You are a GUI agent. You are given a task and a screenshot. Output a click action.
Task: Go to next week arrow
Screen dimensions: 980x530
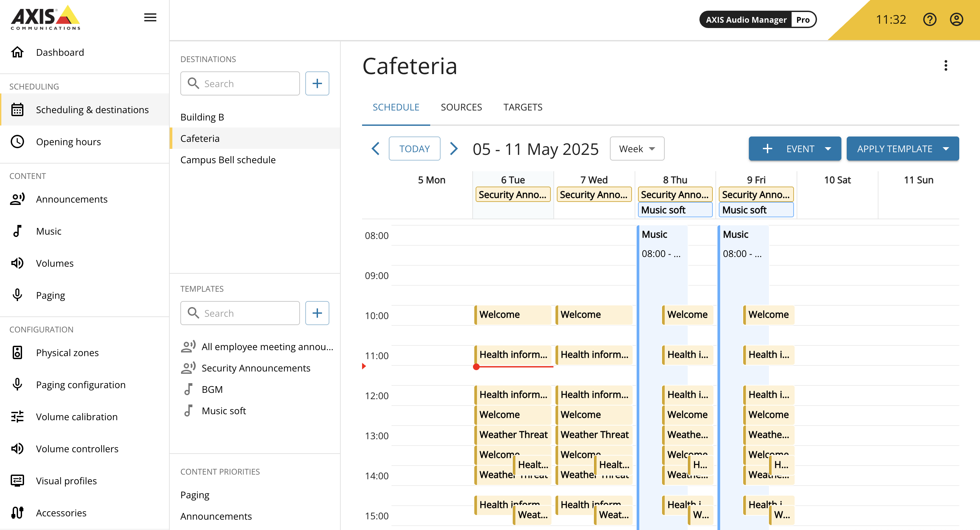454,149
